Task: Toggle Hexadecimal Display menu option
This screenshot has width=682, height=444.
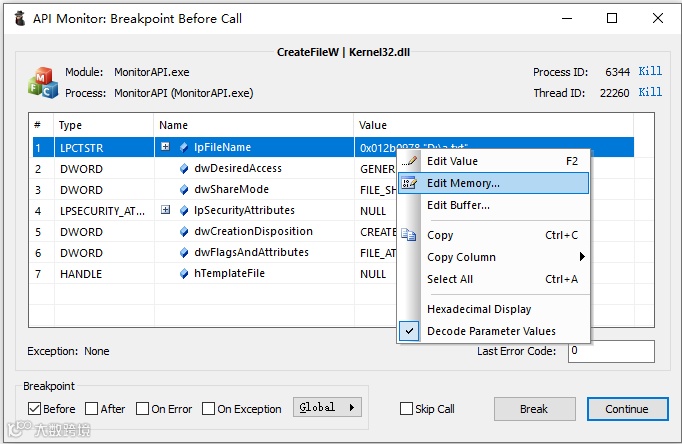Action: pos(479,309)
